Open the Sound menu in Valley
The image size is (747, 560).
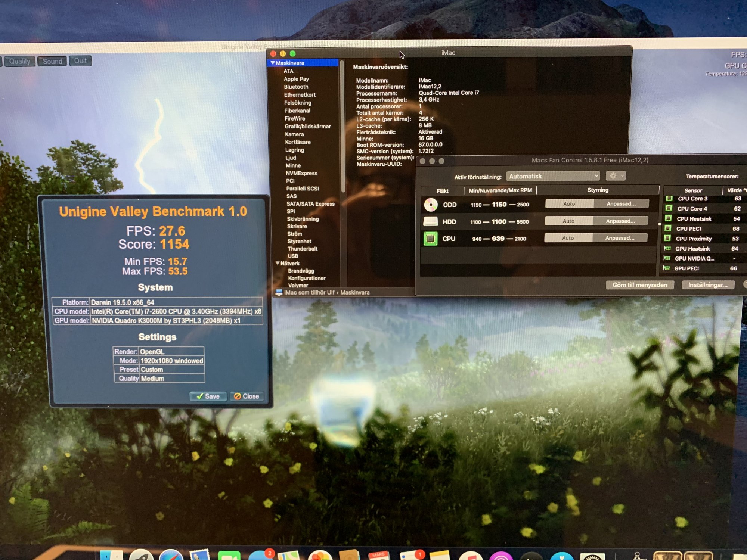(x=52, y=61)
